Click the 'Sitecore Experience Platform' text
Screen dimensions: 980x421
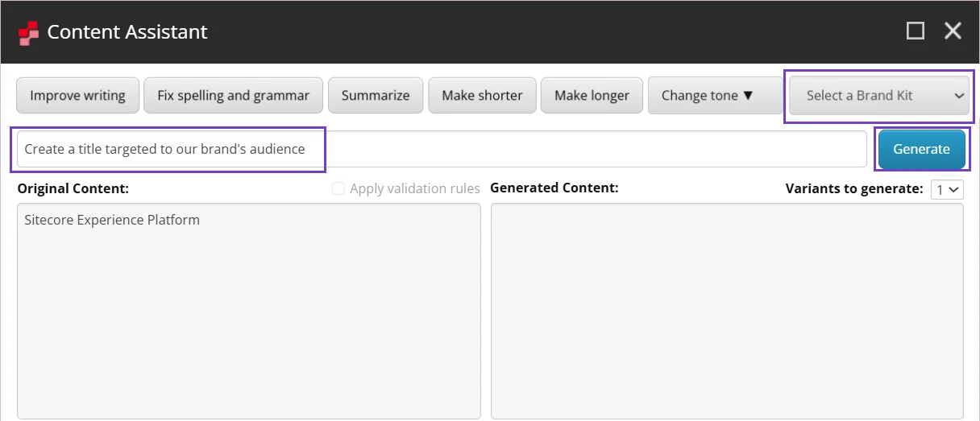point(112,220)
